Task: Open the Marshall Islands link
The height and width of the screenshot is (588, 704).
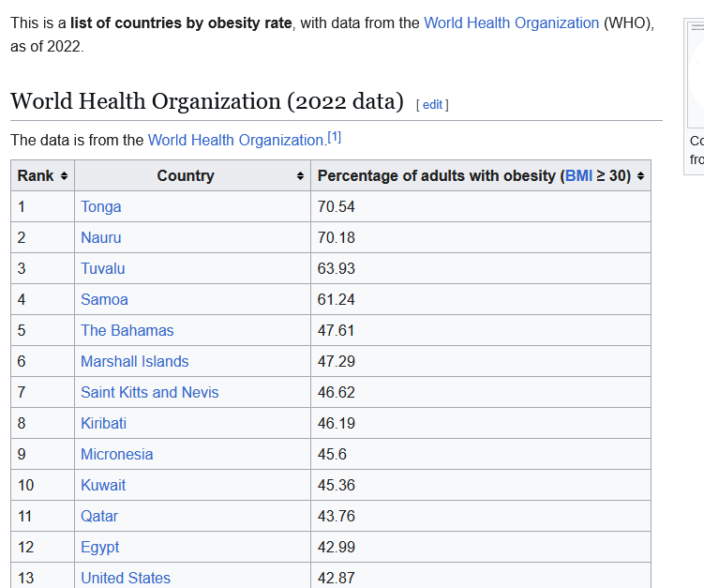Action: tap(135, 362)
